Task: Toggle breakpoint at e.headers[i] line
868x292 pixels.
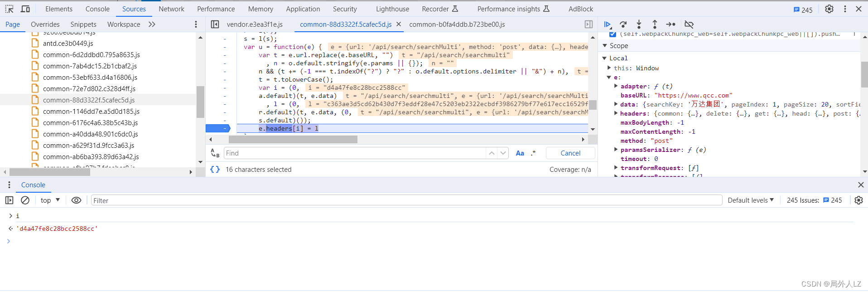Action: click(218, 128)
